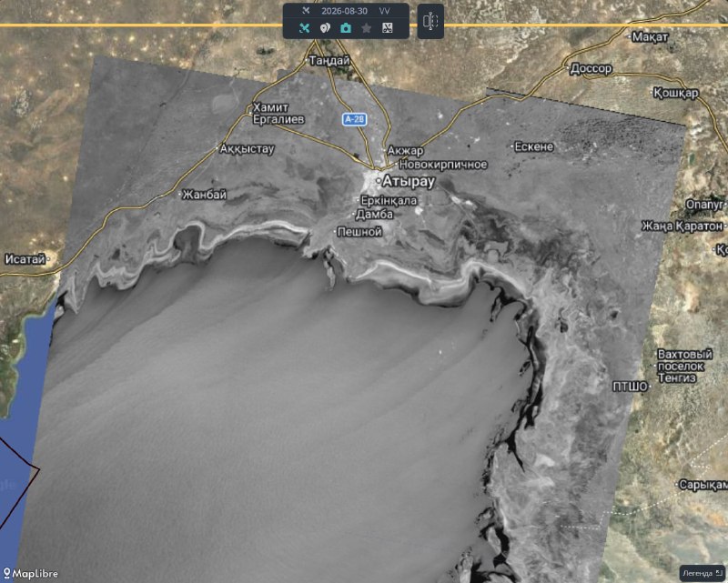The height and width of the screenshot is (583, 728).
Task: Select the scissors clip tool
Action: pyautogui.click(x=388, y=28)
